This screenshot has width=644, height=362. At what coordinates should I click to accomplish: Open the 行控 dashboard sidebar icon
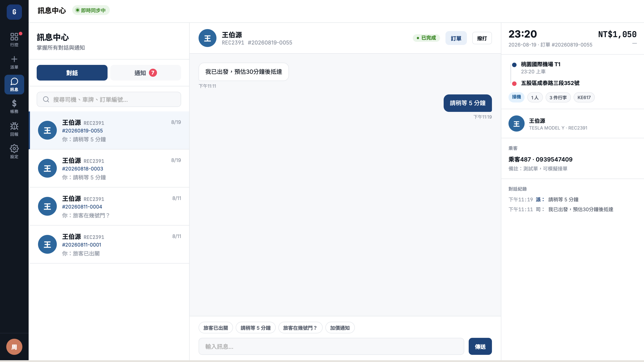click(x=14, y=40)
